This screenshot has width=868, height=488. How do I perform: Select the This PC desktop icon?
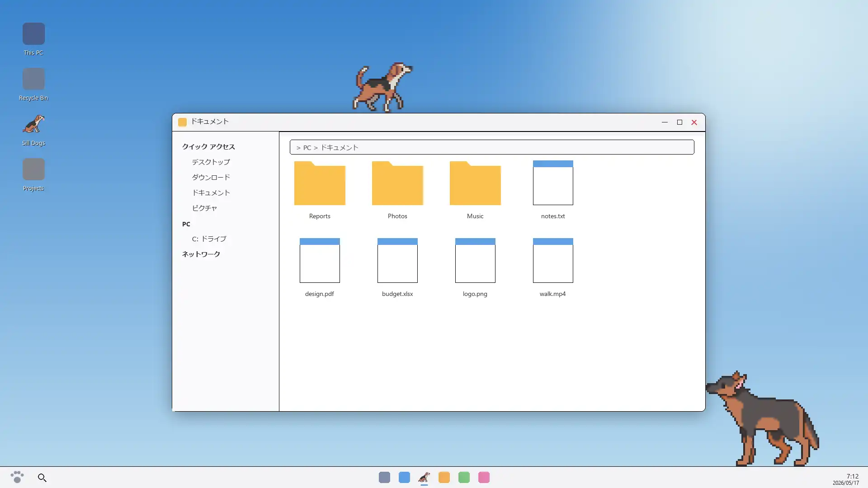(x=33, y=34)
